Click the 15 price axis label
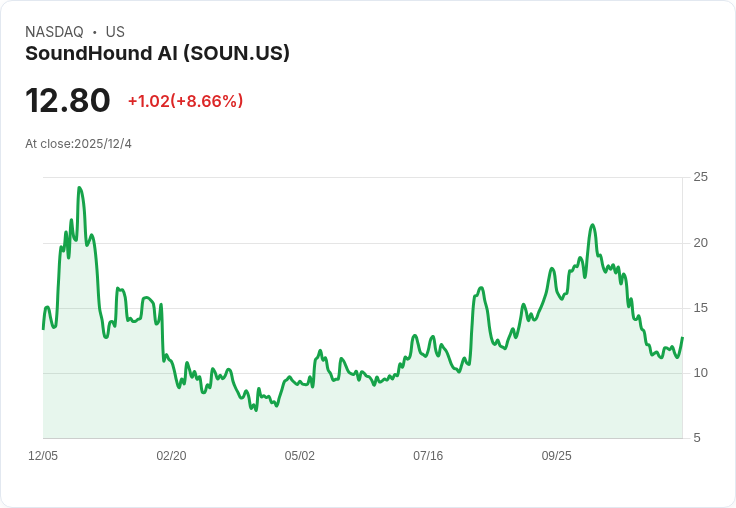The height and width of the screenshot is (508, 736). pos(700,308)
